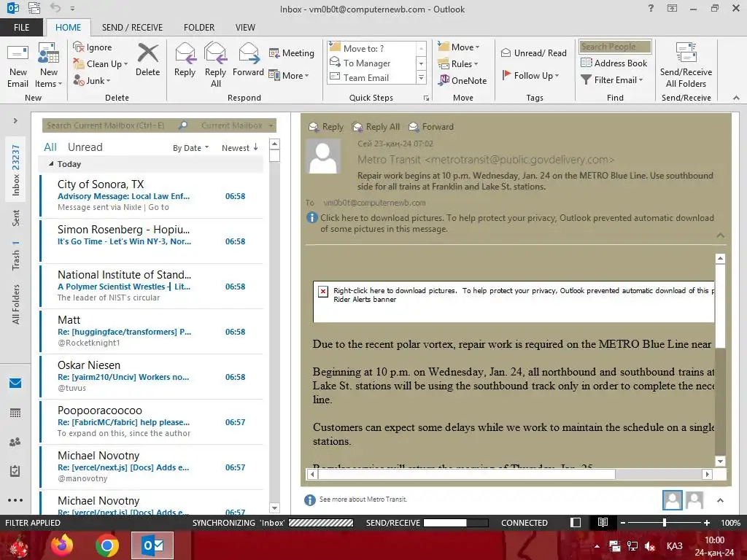Open All Folders shortcut

click(x=15, y=304)
